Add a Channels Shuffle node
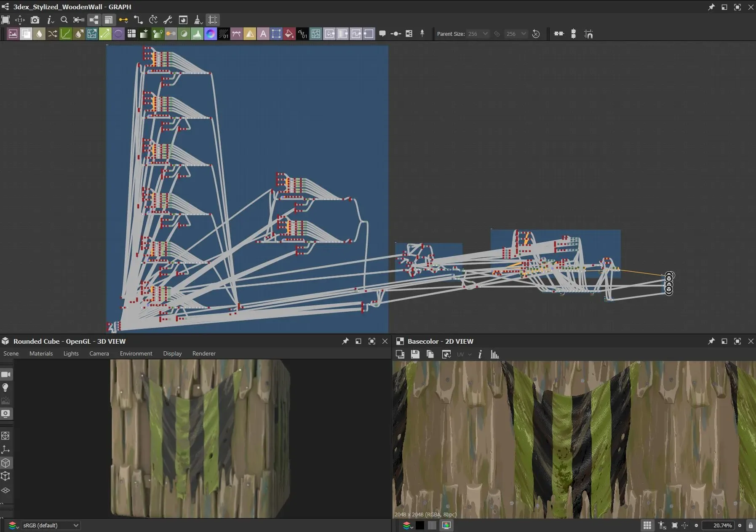 [52, 34]
